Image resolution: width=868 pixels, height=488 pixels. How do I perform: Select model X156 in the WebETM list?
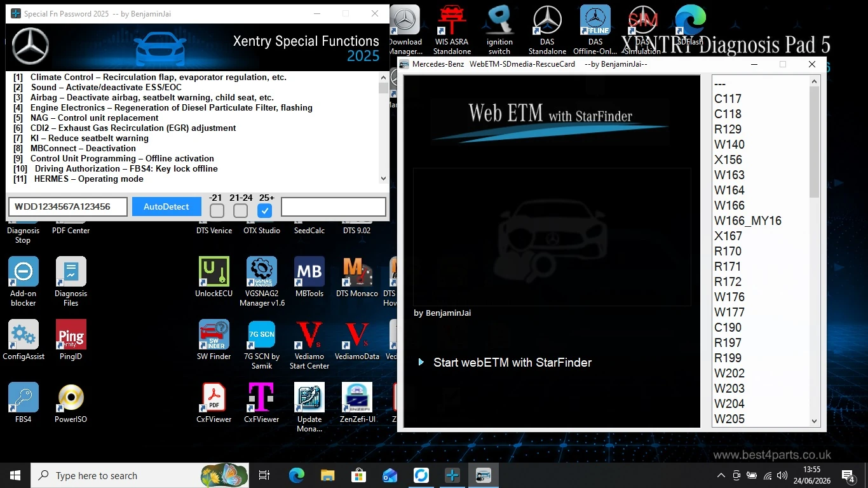click(728, 159)
